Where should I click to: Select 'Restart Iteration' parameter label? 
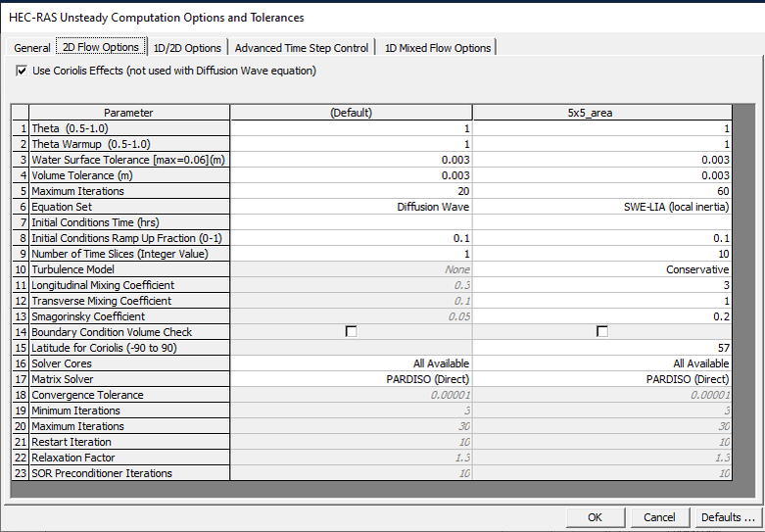click(128, 442)
